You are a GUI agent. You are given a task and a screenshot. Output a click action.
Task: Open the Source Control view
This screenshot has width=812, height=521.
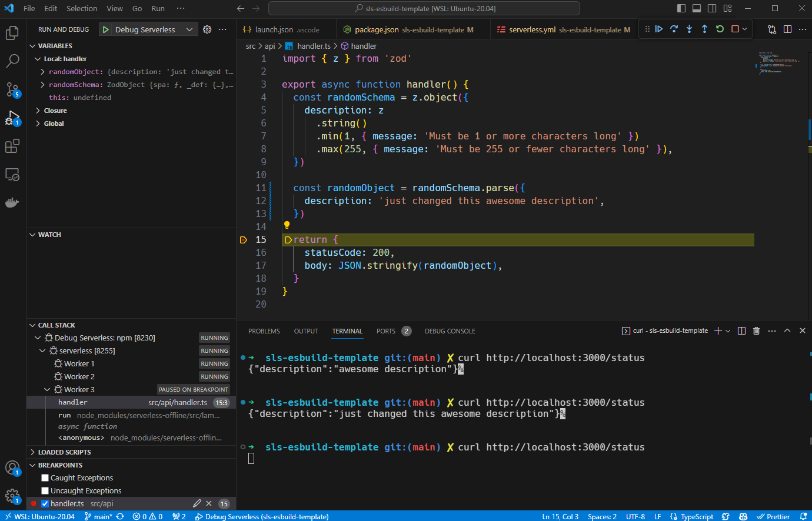(12, 89)
